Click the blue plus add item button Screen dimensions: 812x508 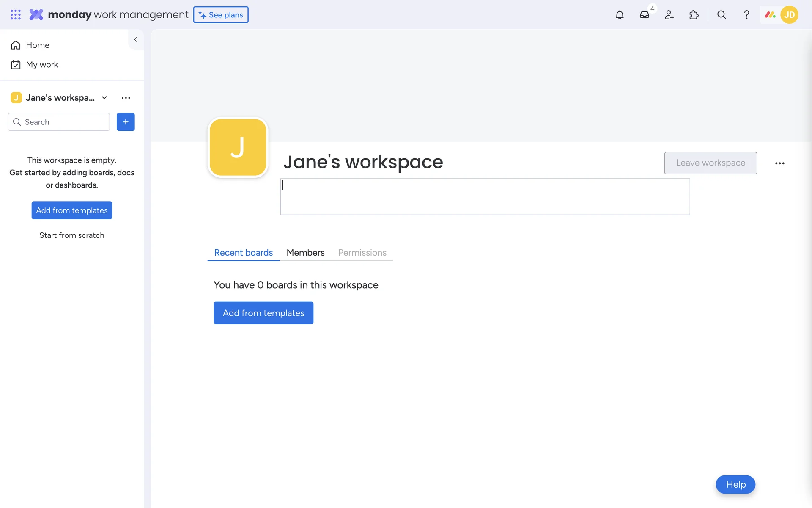pos(126,122)
